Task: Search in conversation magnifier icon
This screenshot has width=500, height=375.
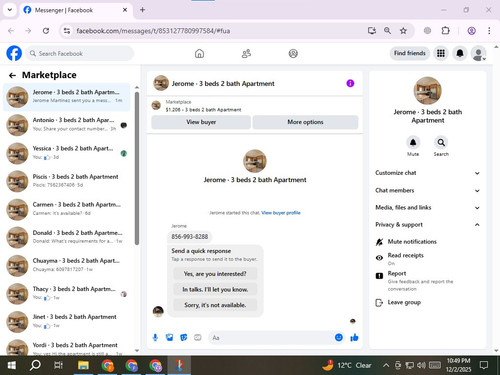Action: 441,143
